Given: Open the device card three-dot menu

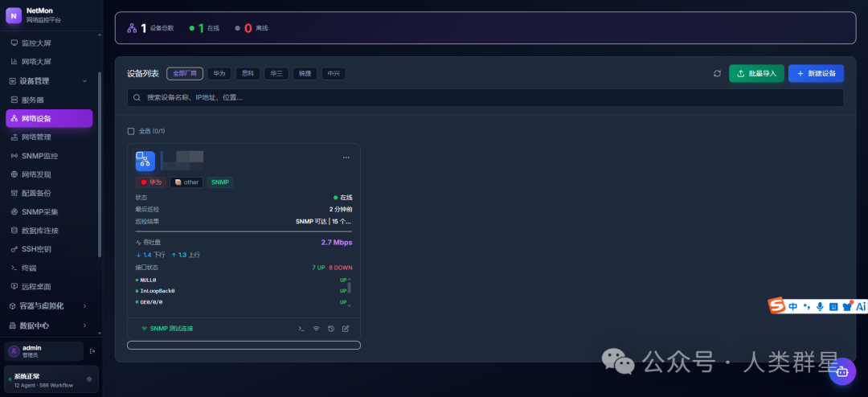Looking at the screenshot, I should click(346, 158).
